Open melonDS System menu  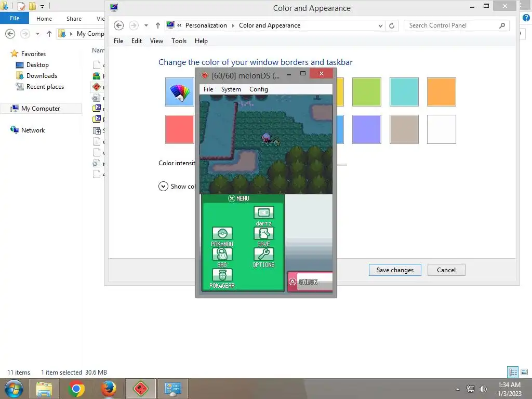pyautogui.click(x=231, y=89)
